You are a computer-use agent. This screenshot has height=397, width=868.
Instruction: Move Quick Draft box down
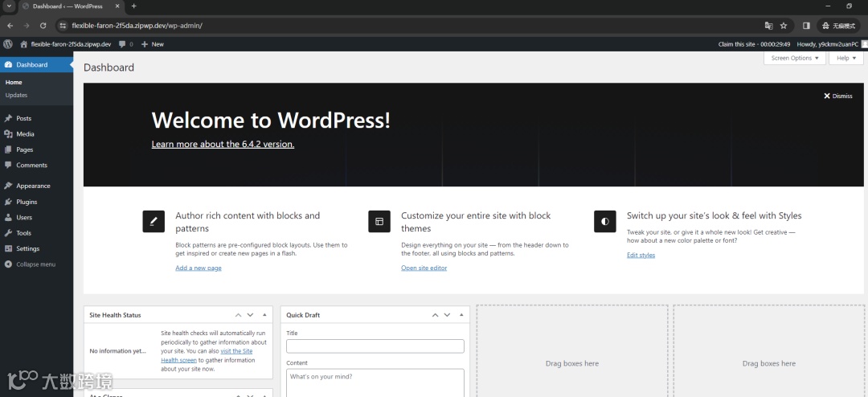pos(448,315)
